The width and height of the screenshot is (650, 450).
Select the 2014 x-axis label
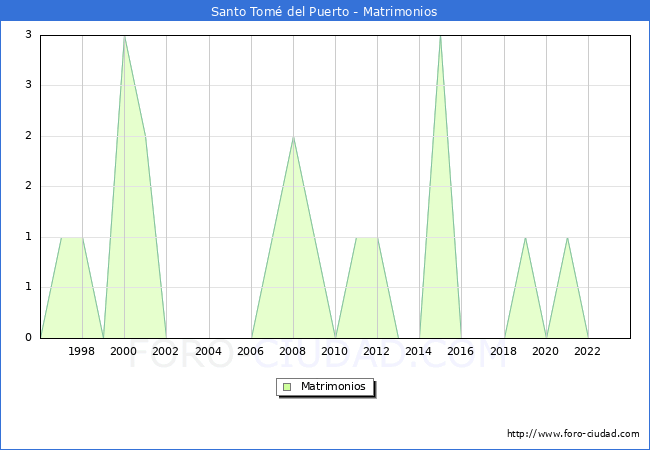click(419, 351)
